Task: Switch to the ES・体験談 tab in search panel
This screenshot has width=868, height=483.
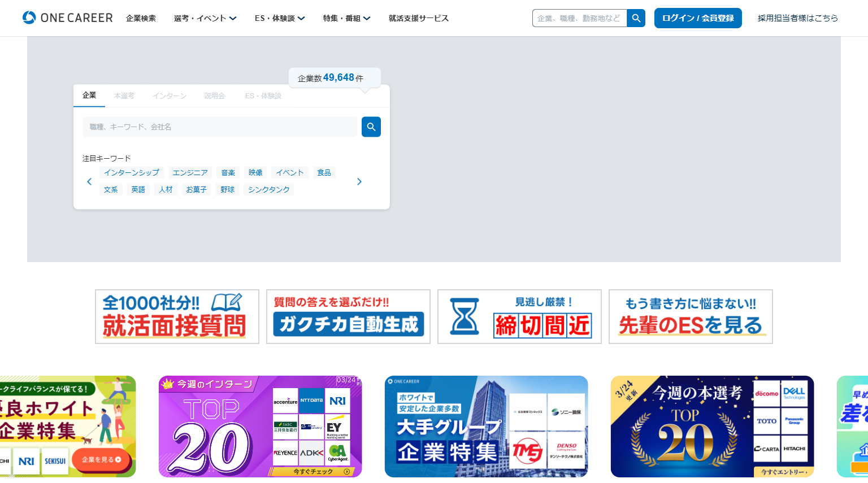Action: point(263,95)
